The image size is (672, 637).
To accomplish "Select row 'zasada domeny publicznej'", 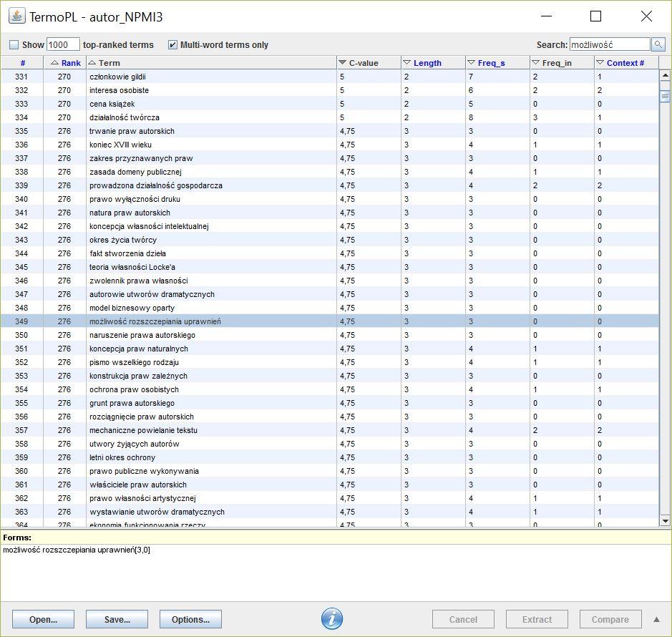I will pyautogui.click(x=330, y=172).
